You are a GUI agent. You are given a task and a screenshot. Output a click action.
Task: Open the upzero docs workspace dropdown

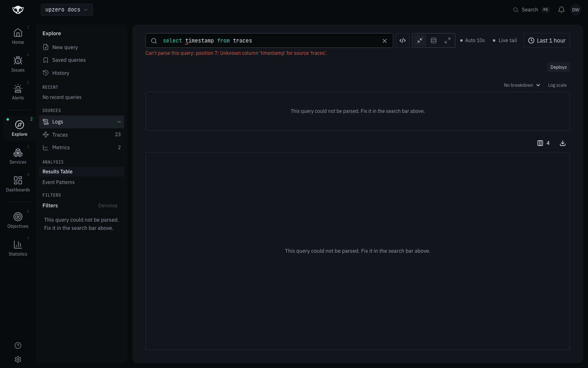coord(67,10)
